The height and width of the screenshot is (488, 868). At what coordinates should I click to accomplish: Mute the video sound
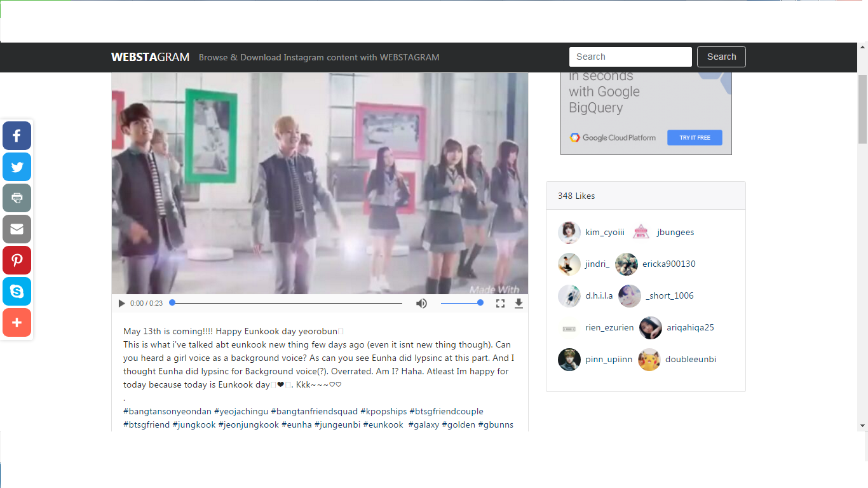pos(421,303)
